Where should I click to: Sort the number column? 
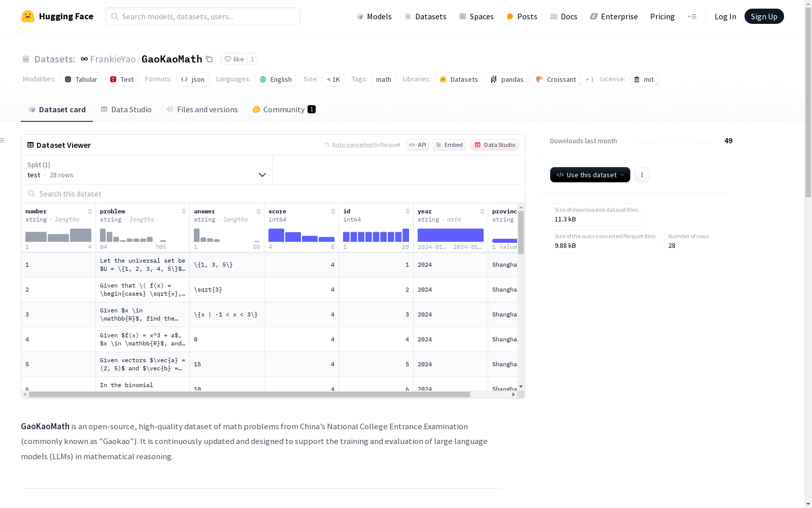pyautogui.click(x=90, y=211)
